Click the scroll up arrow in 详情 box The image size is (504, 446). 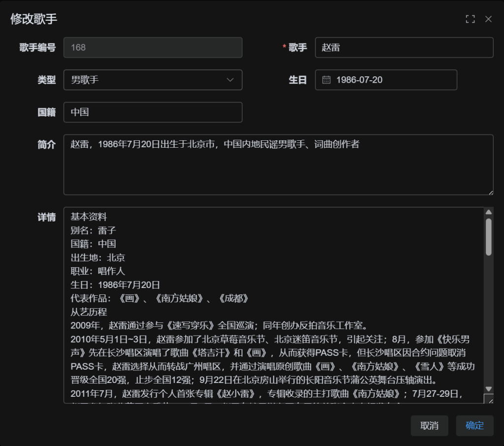pyautogui.click(x=488, y=212)
